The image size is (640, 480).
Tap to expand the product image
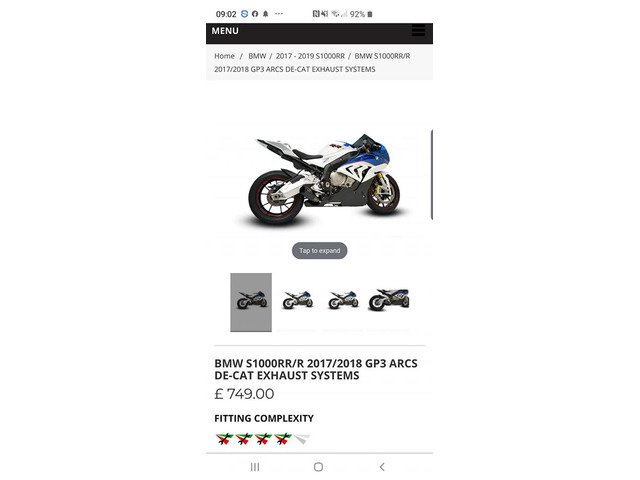point(320,251)
